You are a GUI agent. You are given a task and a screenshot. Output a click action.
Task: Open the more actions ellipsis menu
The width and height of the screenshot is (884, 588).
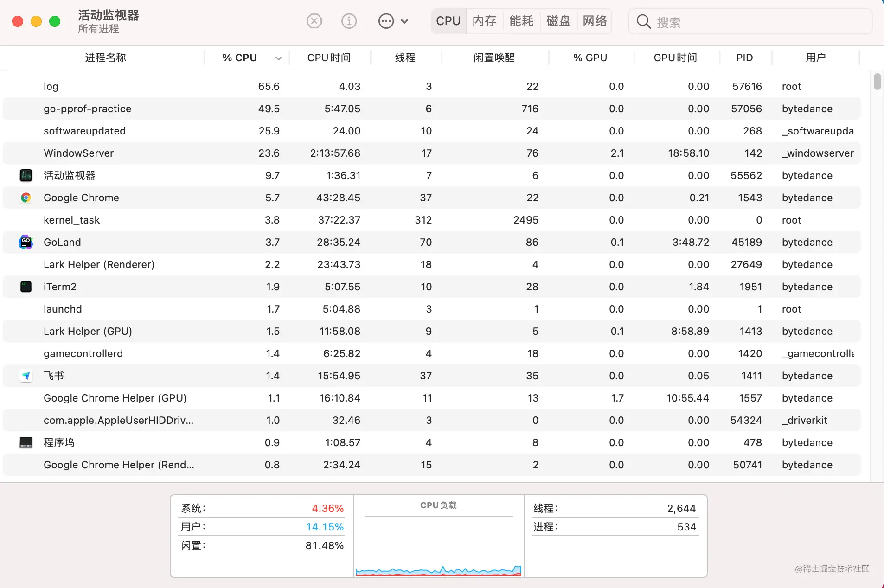393,21
